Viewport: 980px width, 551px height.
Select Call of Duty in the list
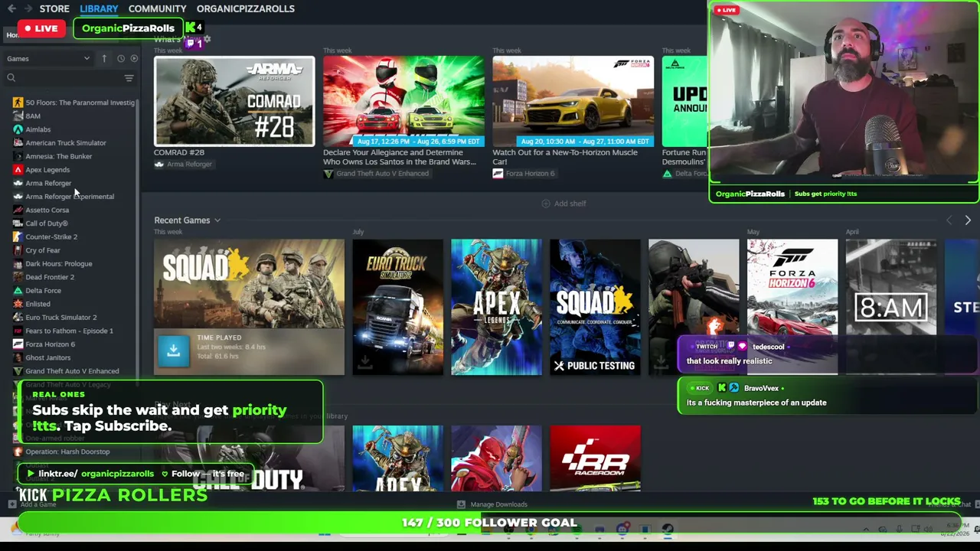click(47, 223)
